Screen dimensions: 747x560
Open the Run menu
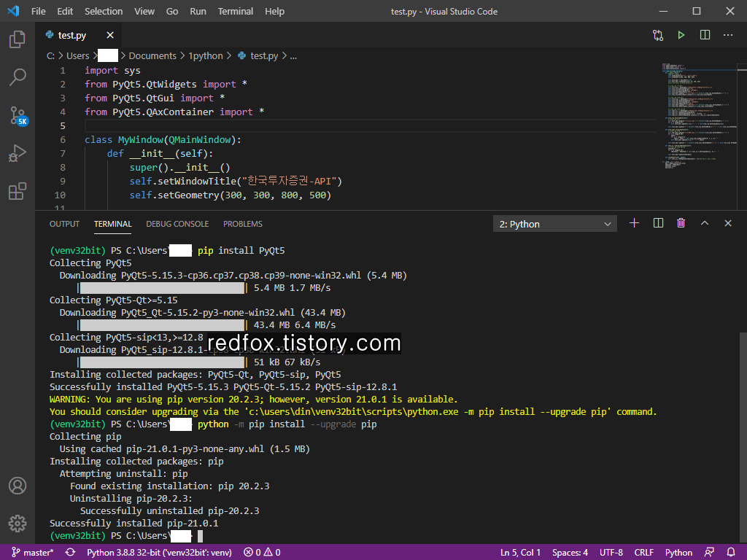(x=198, y=12)
